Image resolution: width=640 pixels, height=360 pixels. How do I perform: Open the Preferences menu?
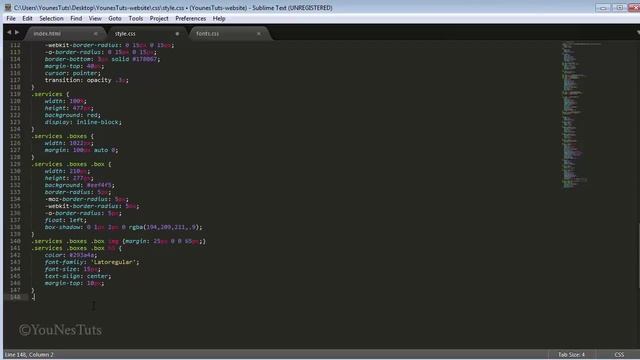(x=191, y=18)
